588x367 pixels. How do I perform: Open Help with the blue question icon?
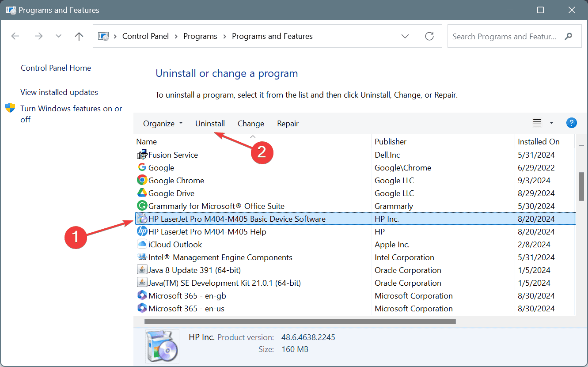click(x=572, y=123)
